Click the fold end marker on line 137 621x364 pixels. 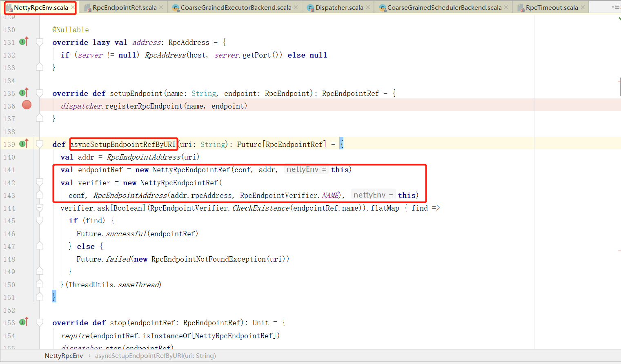(x=40, y=118)
